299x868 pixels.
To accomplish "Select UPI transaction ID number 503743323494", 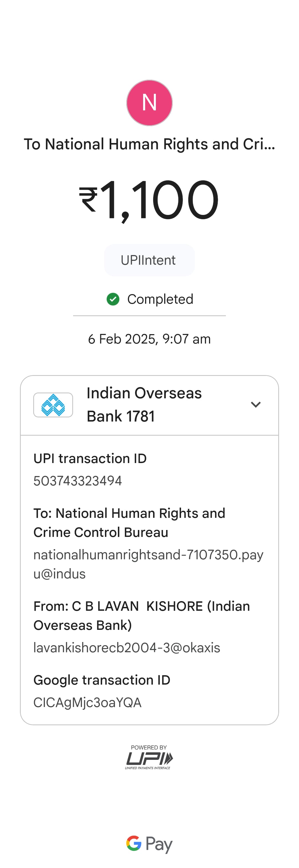I will (x=78, y=481).
